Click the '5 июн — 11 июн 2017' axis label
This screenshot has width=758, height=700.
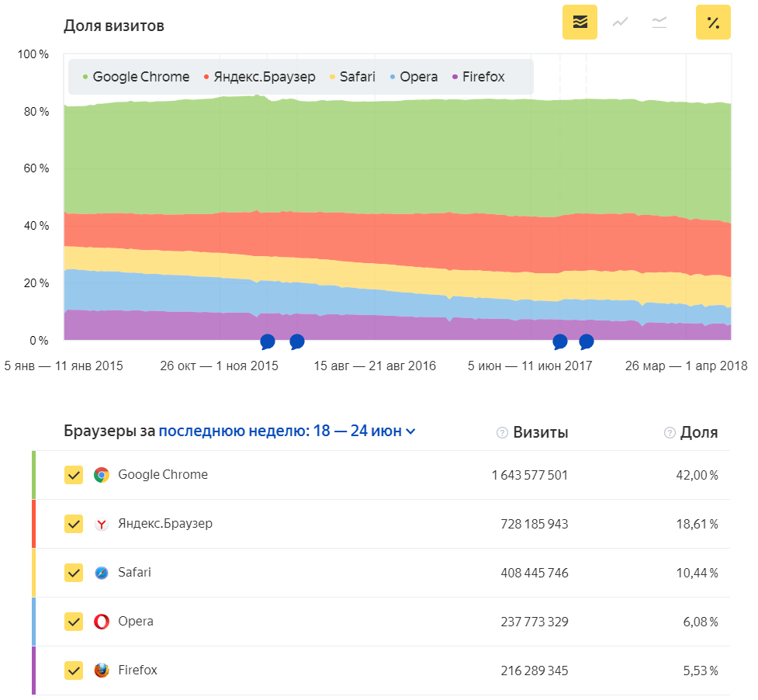pos(530,366)
